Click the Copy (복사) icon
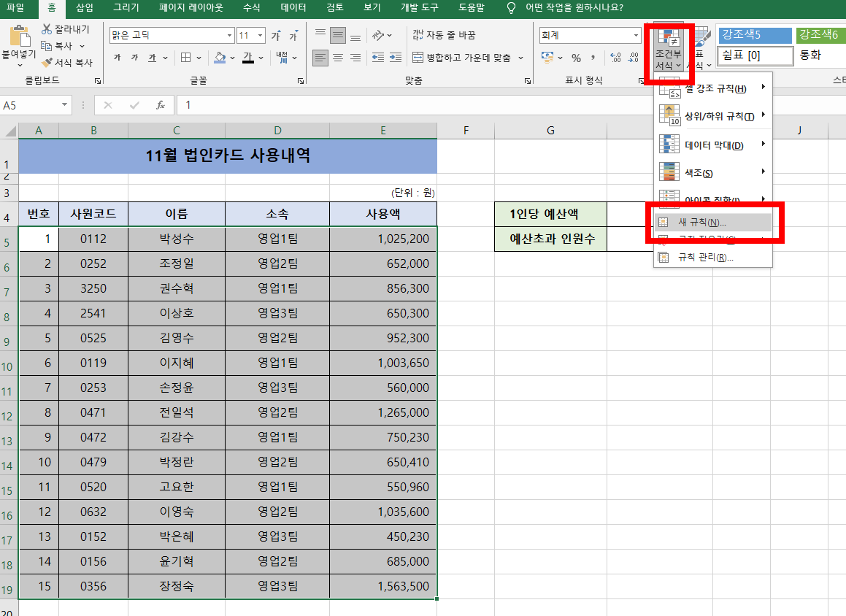Screen dimensions: 846x616 (x=47, y=46)
